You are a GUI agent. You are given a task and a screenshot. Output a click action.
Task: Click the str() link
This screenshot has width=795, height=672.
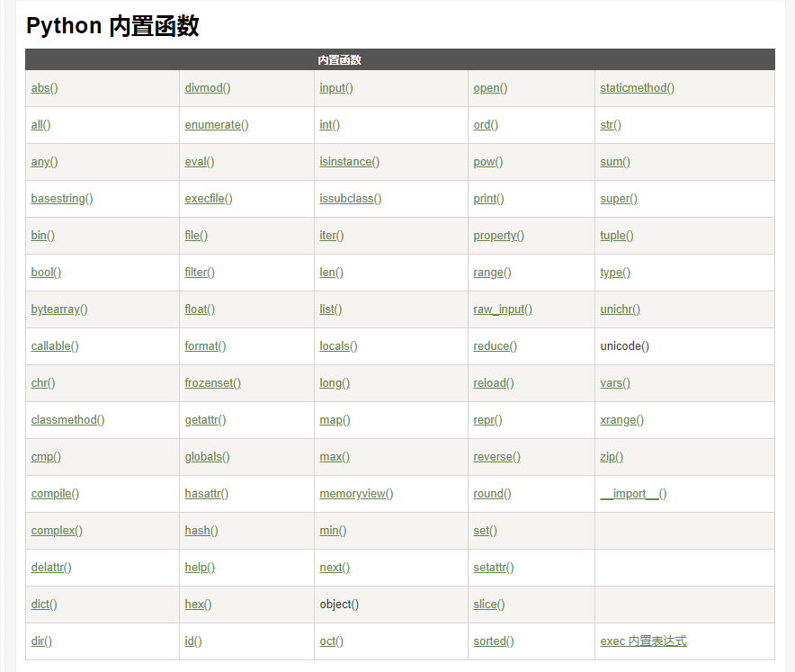pos(611,125)
